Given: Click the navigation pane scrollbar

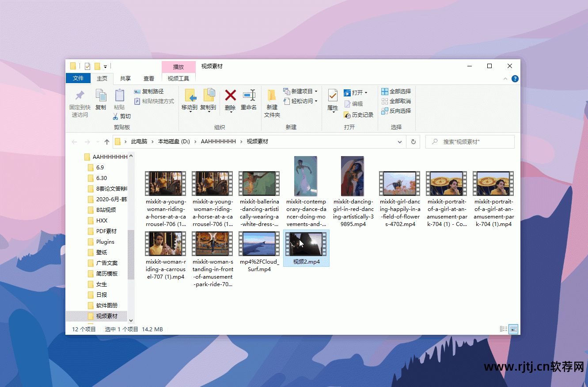Looking at the screenshot, I should click(131, 255).
